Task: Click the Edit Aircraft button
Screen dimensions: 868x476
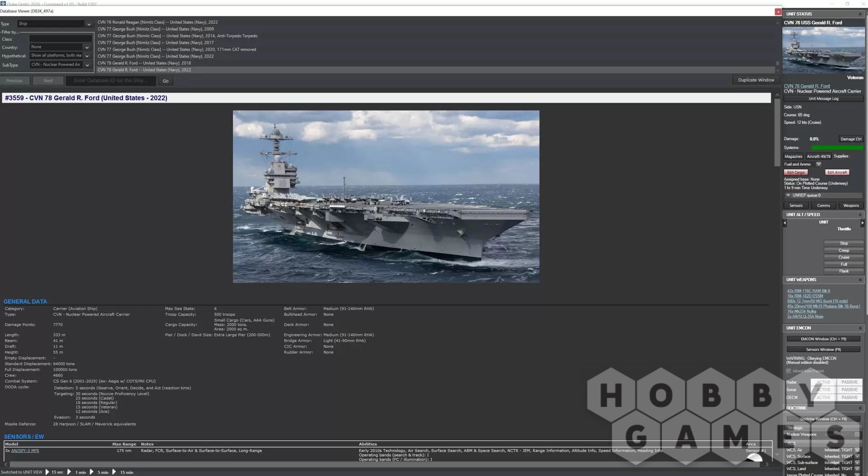Action: pyautogui.click(x=837, y=172)
